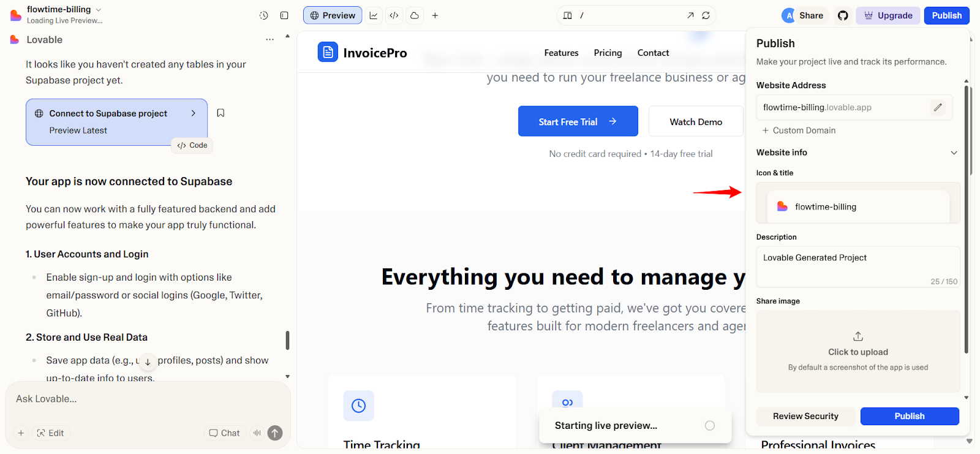Open Pricing in InvoicePro nav
980x454 pixels.
tap(608, 53)
